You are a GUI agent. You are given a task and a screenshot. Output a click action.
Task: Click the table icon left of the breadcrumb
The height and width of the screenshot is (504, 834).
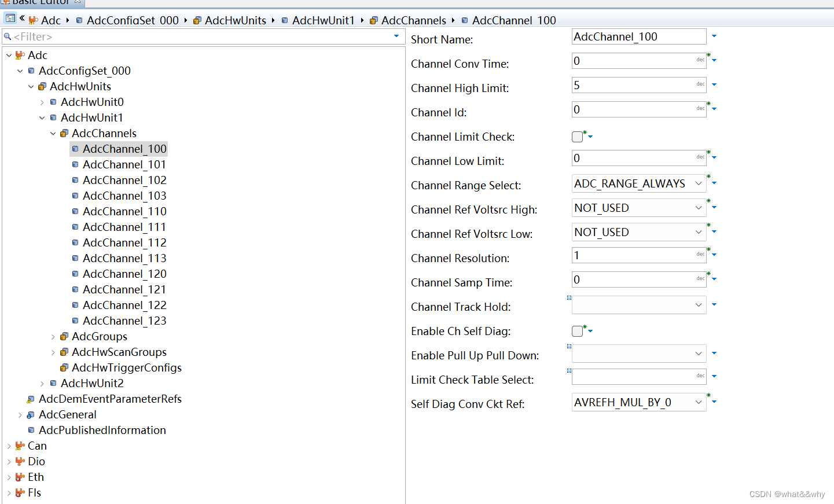(10, 19)
